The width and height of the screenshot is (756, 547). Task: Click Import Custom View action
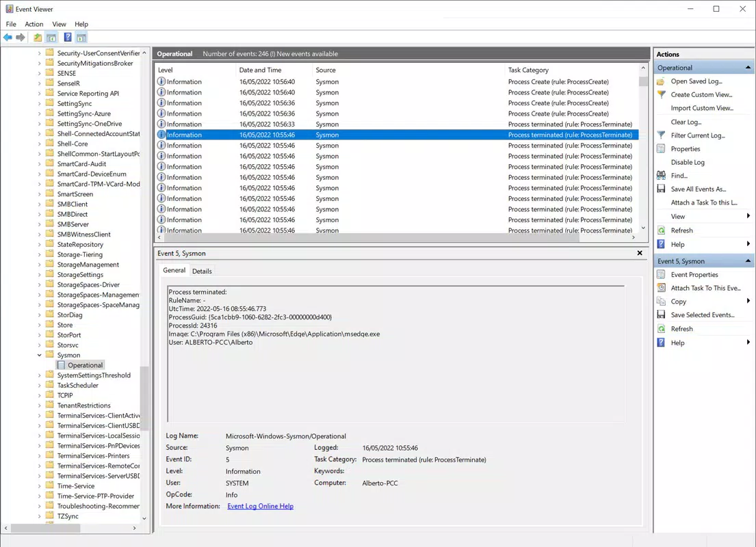(702, 108)
